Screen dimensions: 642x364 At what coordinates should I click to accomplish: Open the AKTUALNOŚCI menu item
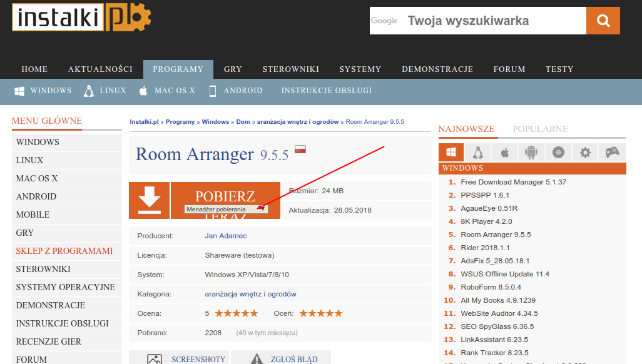tap(100, 69)
